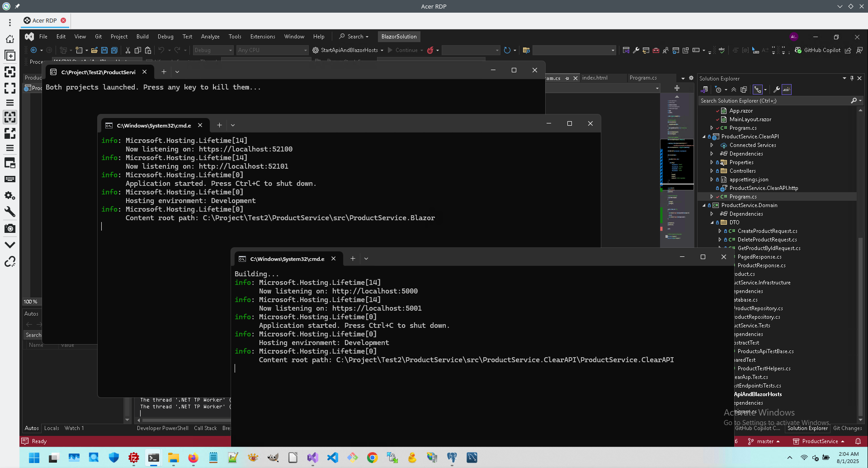The width and height of the screenshot is (868, 468).
Task: Open VS Code from the taskbar
Action: click(332, 458)
